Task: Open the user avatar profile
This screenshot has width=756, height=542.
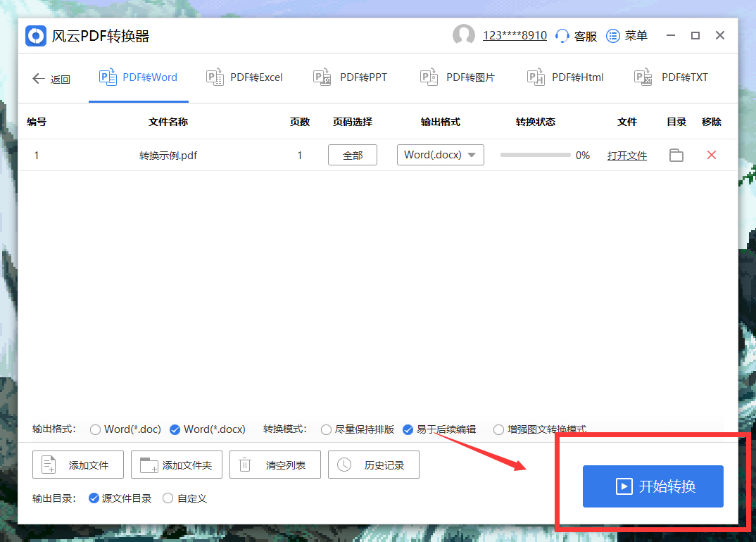Action: pos(463,35)
